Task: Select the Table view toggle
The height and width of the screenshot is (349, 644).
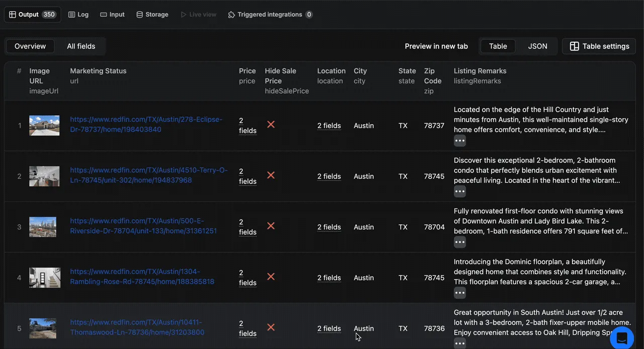Action: (x=498, y=46)
